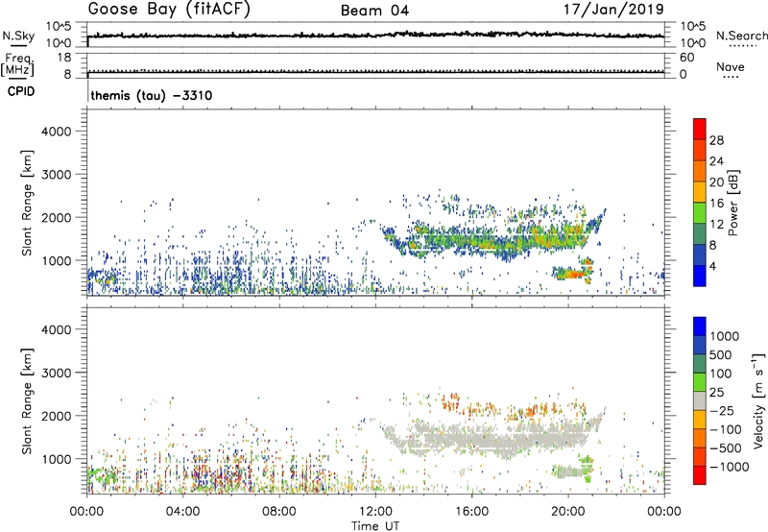Viewport: 768px width, 532px height.
Task: Click the '-1000' velocity colorbar tick label
Action: coord(729,467)
